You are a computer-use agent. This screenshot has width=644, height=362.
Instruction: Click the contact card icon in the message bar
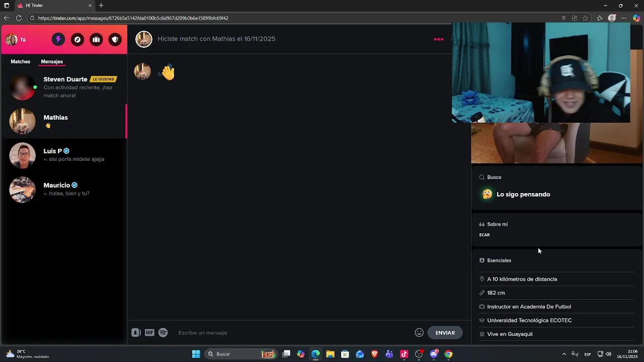pos(136,332)
